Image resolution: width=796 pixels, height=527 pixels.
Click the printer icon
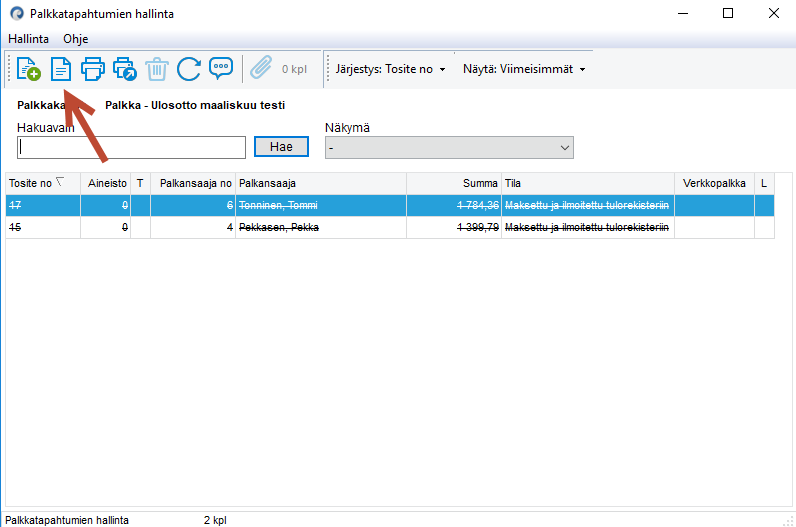click(92, 69)
